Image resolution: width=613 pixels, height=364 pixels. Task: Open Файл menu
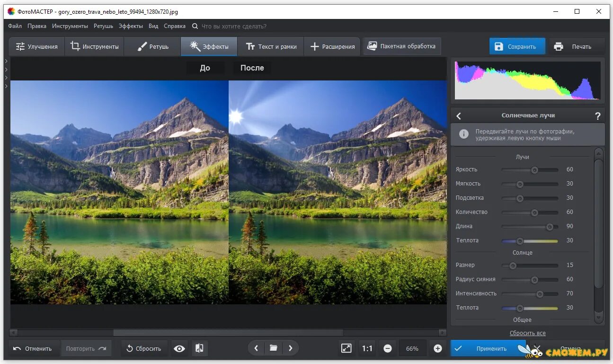click(15, 26)
